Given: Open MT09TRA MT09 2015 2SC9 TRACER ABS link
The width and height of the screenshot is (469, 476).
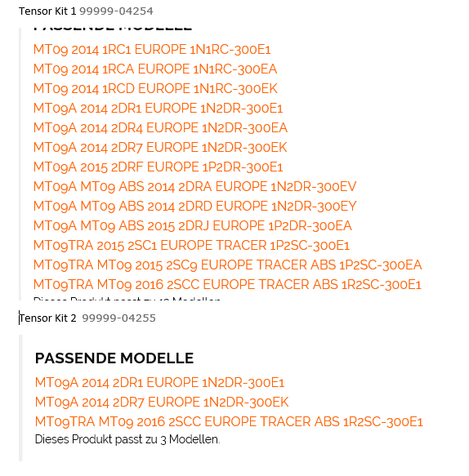Looking at the screenshot, I should coord(227,265).
